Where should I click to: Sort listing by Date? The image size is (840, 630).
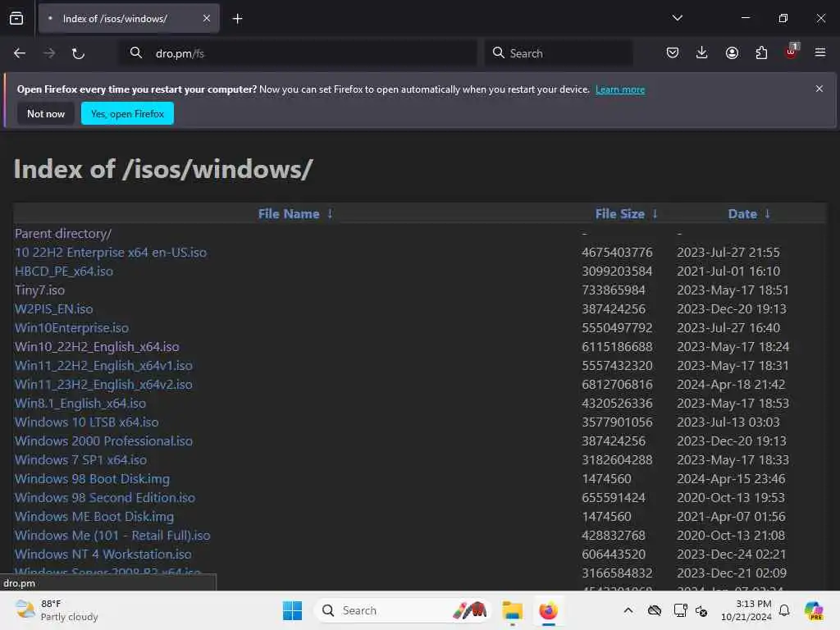point(749,214)
